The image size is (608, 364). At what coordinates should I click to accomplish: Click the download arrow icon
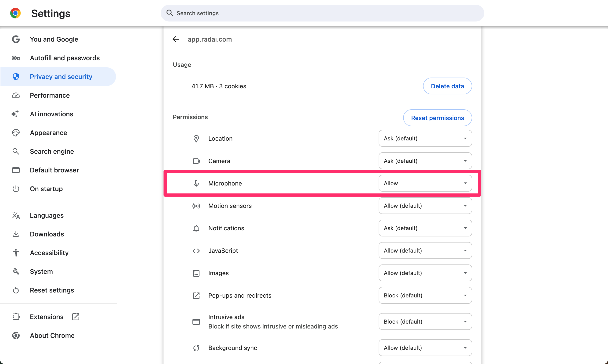pyautogui.click(x=16, y=234)
